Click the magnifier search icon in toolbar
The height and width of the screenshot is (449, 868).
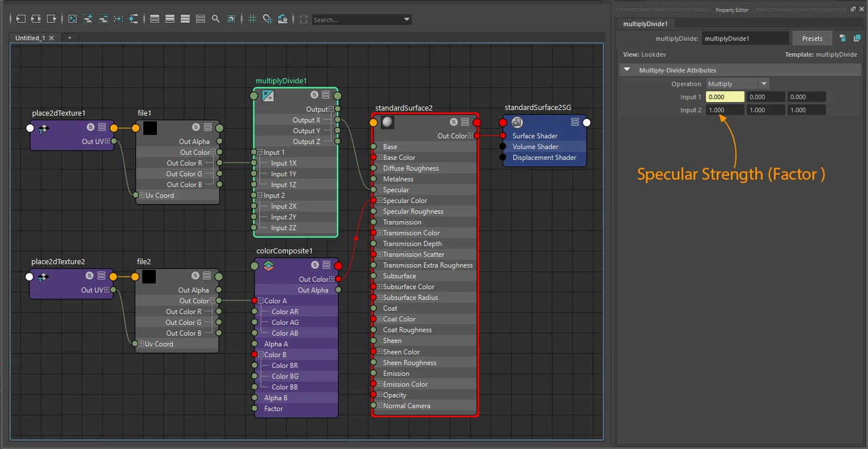(x=216, y=19)
